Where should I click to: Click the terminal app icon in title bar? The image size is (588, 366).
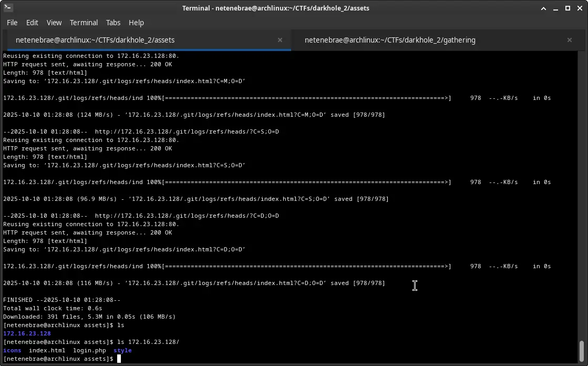point(8,8)
